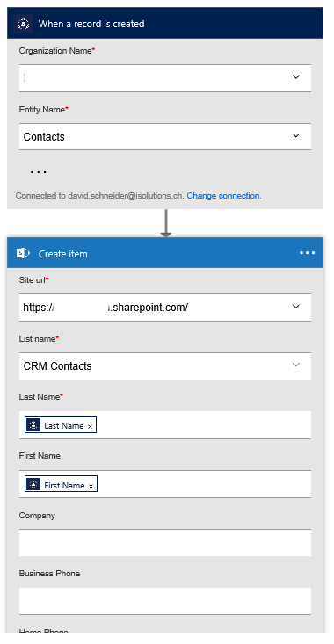The height and width of the screenshot is (644, 334).
Task: Expand the CRM Contacts list name dropdown
Action: click(x=296, y=365)
